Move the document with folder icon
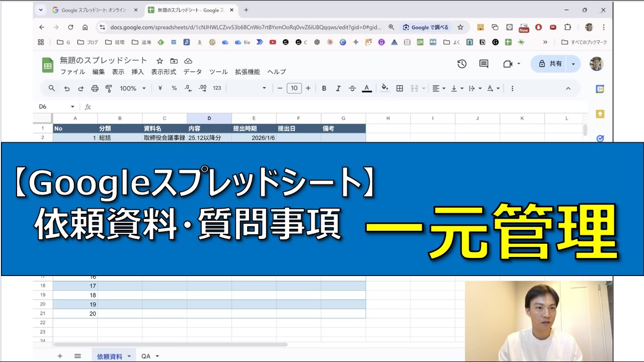644x362 pixels. click(174, 61)
